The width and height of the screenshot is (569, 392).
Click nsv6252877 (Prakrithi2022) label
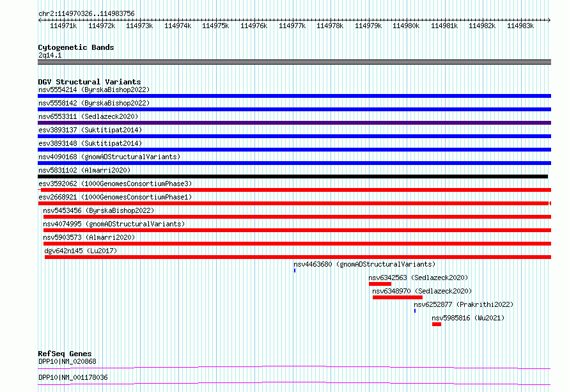(x=464, y=304)
